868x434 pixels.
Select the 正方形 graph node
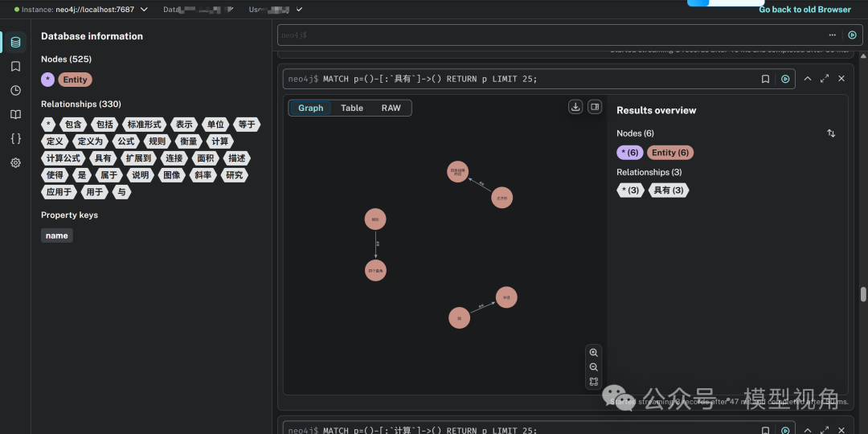click(x=502, y=198)
